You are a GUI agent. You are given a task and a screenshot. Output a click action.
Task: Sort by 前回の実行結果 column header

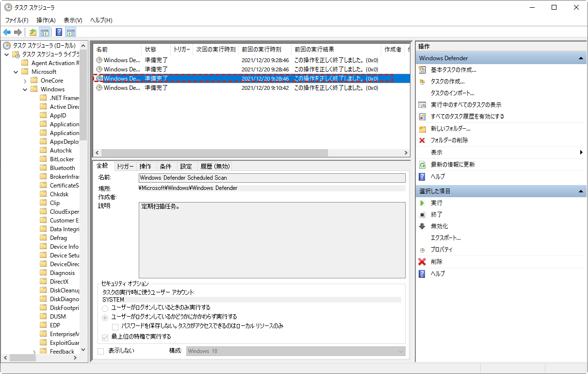click(336, 50)
